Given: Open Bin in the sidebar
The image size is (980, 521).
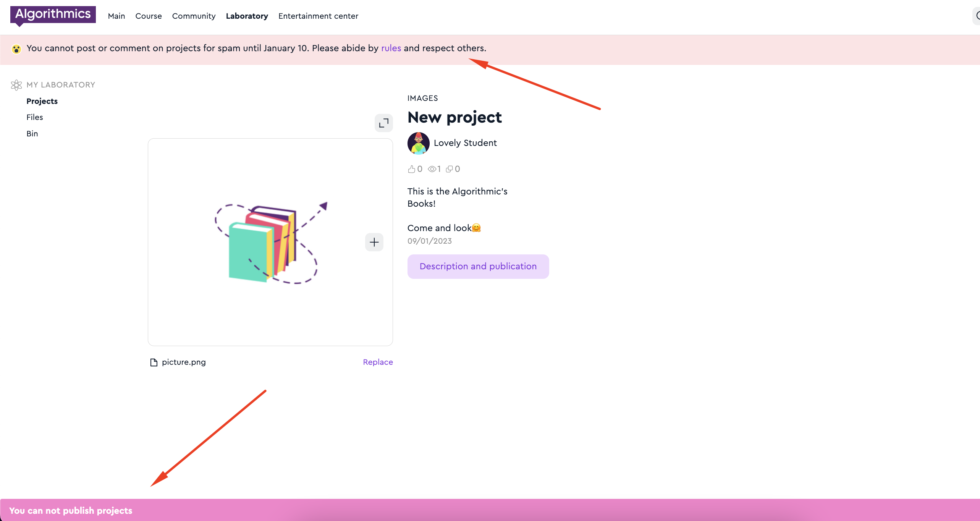Looking at the screenshot, I should coord(32,134).
